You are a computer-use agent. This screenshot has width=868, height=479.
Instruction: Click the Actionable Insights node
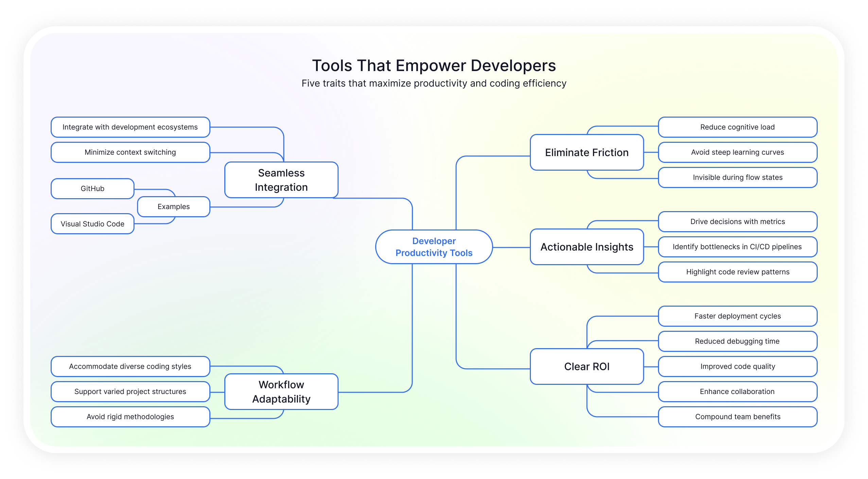(587, 247)
